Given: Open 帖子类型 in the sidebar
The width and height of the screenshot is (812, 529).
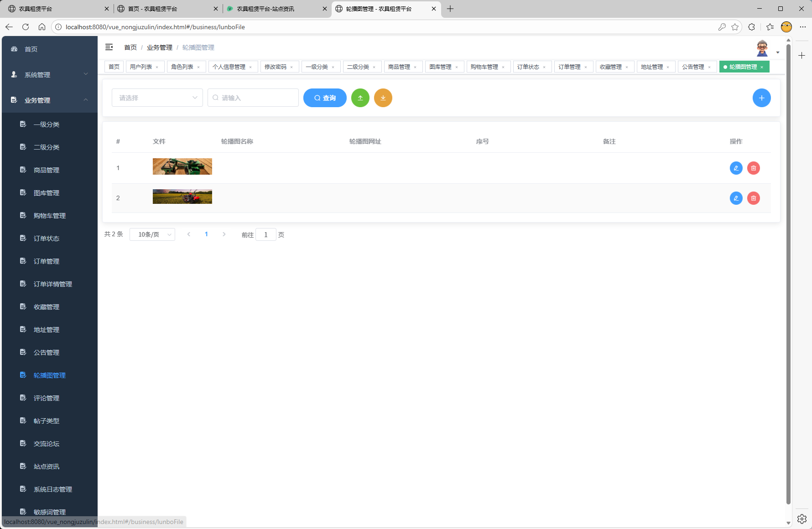Looking at the screenshot, I should [x=50, y=420].
